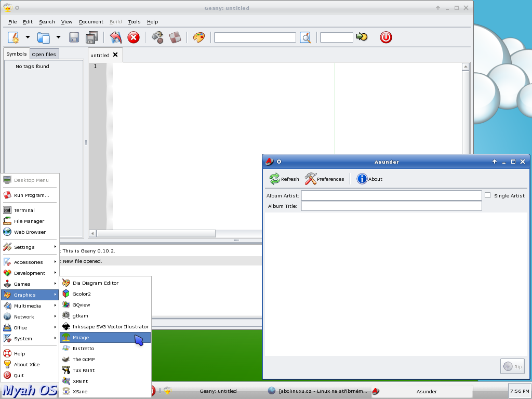This screenshot has width=532, height=399.
Task: Open the Document menu in Geany
Action: click(x=91, y=22)
